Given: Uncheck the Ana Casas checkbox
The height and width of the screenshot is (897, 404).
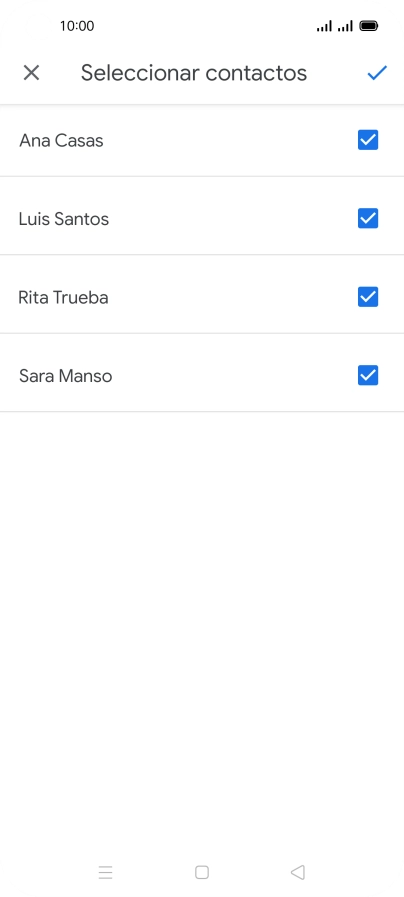Looking at the screenshot, I should pos(368,140).
